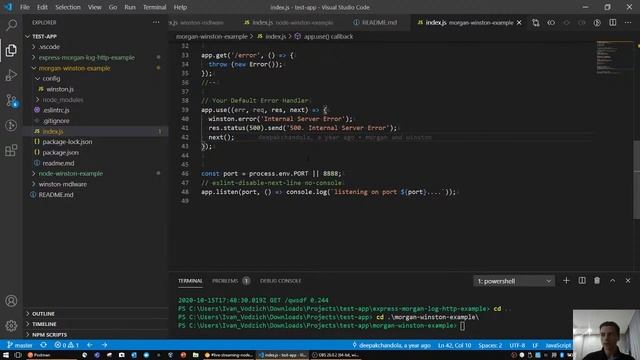Open the View menu
This screenshot has height=360, width=640.
94,7
